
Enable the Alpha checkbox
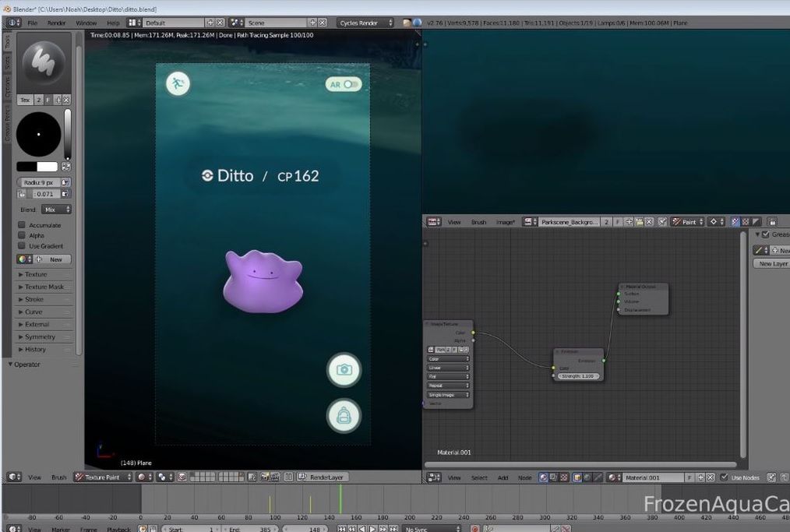click(x=22, y=235)
